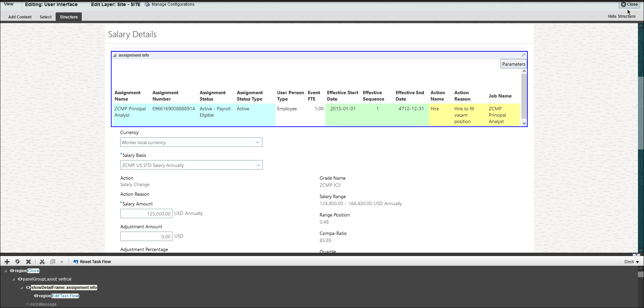This screenshot has width=644, height=308.
Task: Switch to the Add Content tab
Action: point(20,17)
